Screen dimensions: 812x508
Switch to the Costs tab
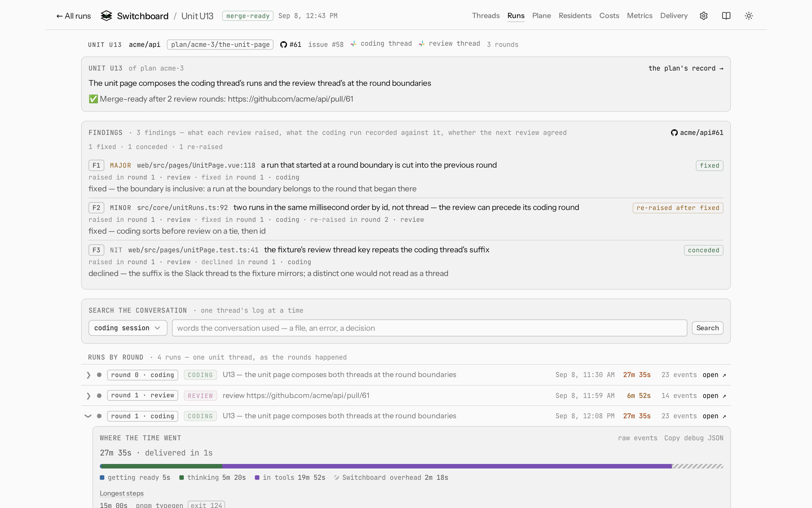pos(609,16)
